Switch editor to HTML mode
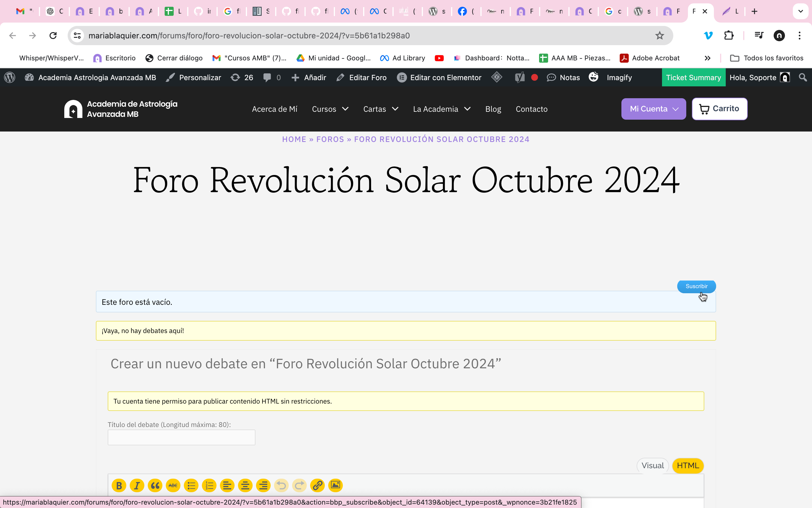 [688, 466]
